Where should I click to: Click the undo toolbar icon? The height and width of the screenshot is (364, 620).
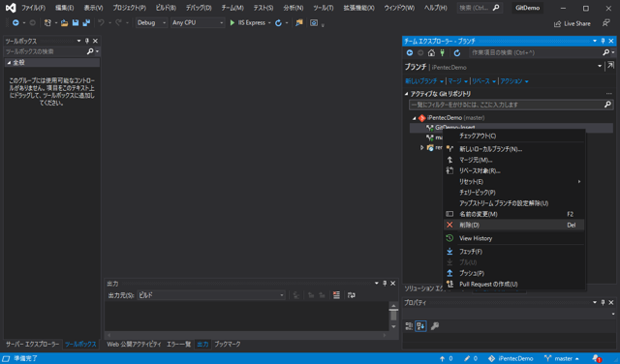(101, 23)
